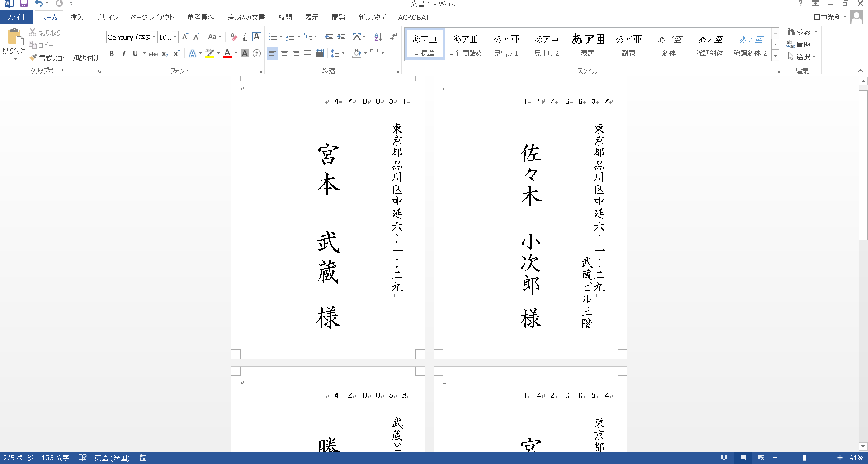The height and width of the screenshot is (464, 868).
Task: Click the Save icon in quick access toolbar
Action: tap(24, 4)
